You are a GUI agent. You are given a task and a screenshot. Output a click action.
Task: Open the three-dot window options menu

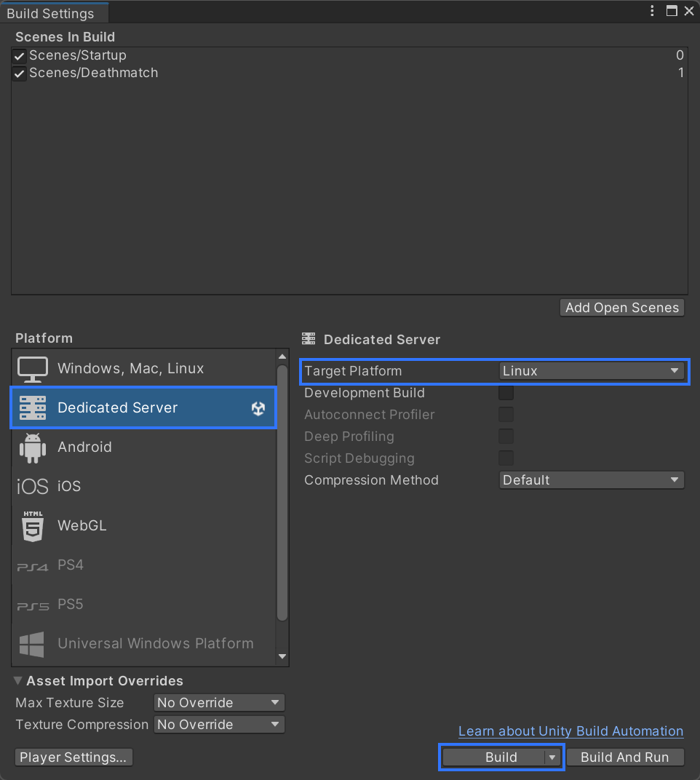click(x=652, y=11)
